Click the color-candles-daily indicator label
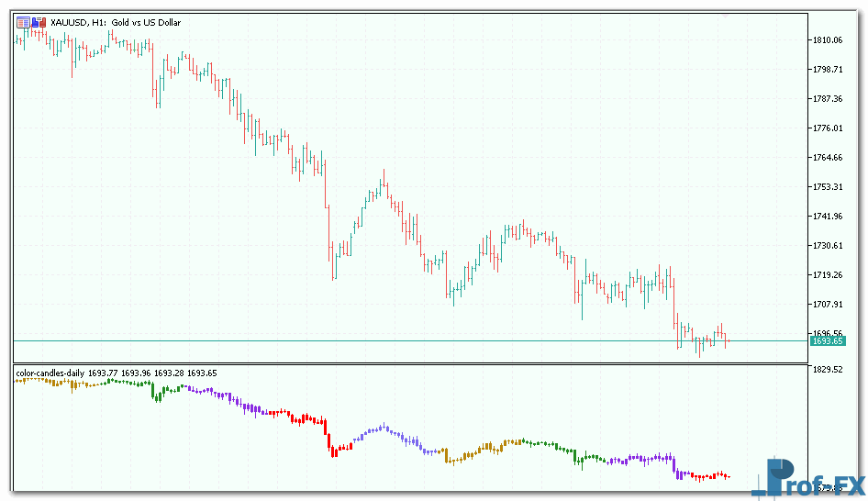Viewport: 868px width, 501px height. [x=50, y=373]
